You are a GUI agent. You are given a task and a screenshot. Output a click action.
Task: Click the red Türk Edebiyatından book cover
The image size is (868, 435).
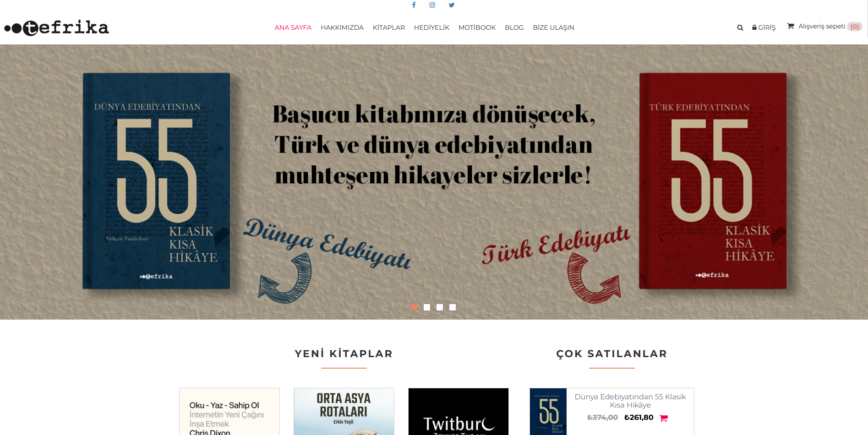(x=713, y=181)
